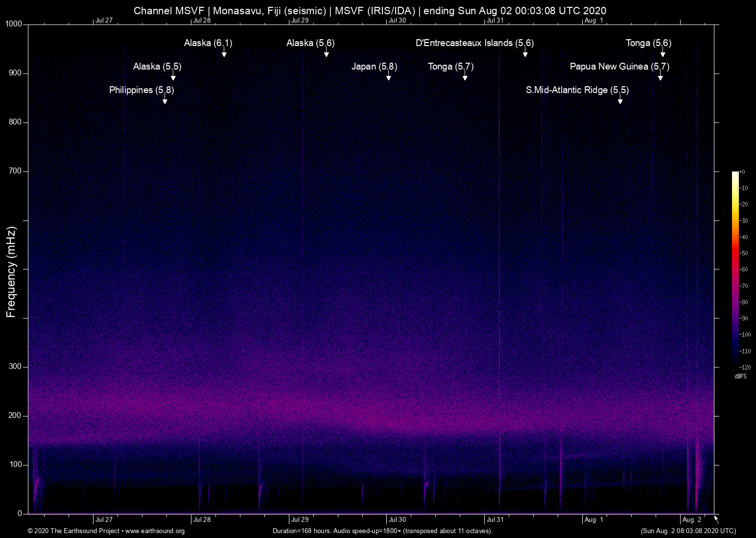Click the -30 value on the color scale
This screenshot has height=538, width=756.
click(x=744, y=221)
